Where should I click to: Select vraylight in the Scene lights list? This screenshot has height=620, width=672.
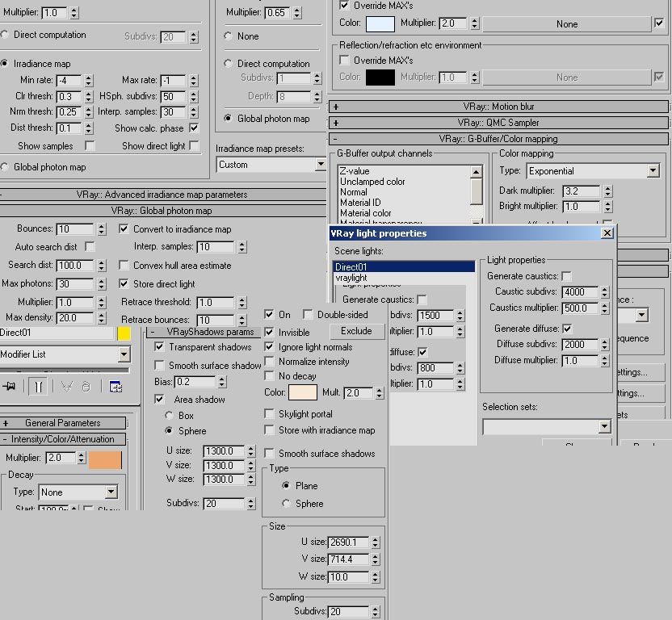point(404,278)
